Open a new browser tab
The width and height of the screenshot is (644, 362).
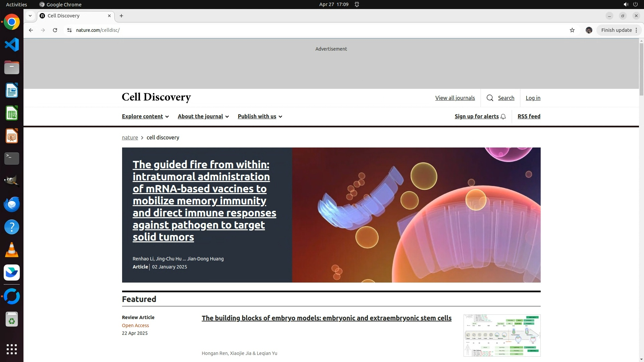(x=121, y=16)
